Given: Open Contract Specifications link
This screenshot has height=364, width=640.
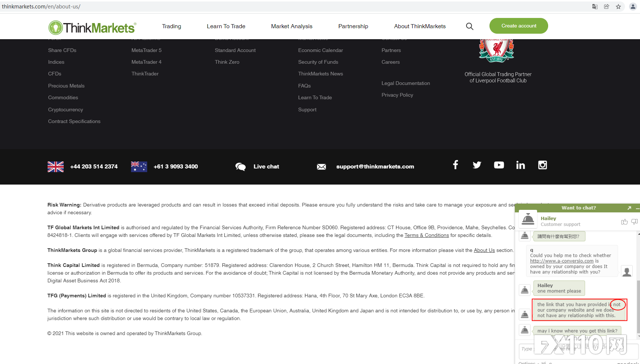Looking at the screenshot, I should tap(74, 121).
